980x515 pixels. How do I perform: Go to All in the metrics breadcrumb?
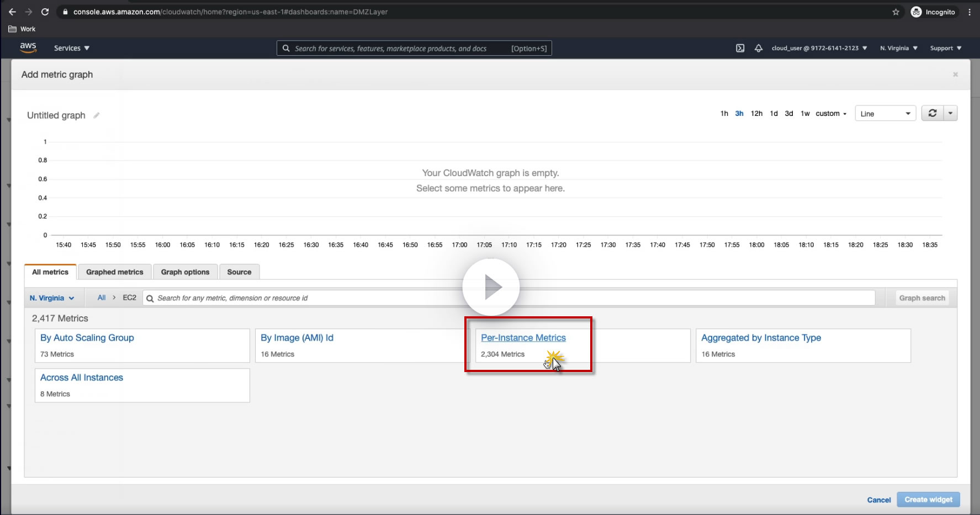[x=102, y=298]
